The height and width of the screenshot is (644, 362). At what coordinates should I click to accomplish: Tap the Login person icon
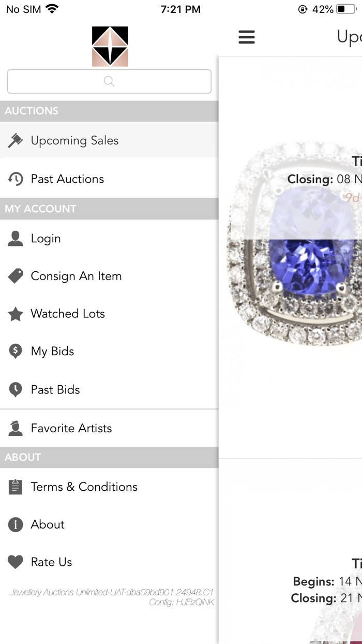(15, 238)
